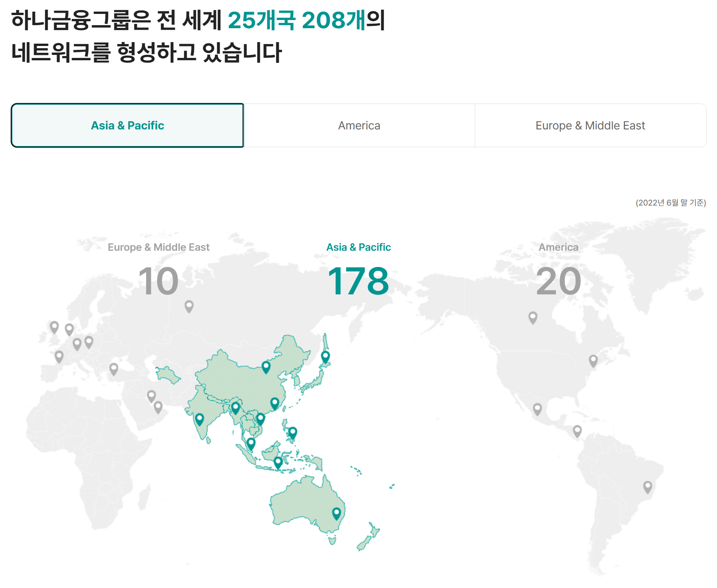Select the gray pin at Bahrain

click(151, 396)
